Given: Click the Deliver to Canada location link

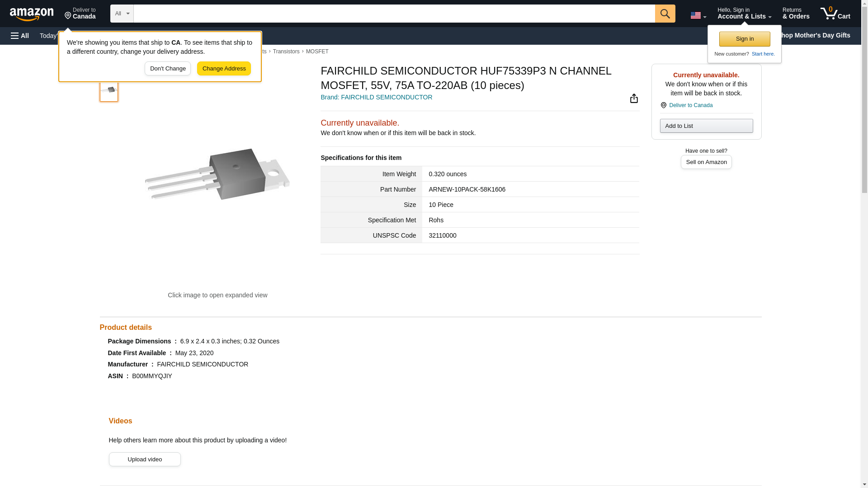Looking at the screenshot, I should 690,105.
